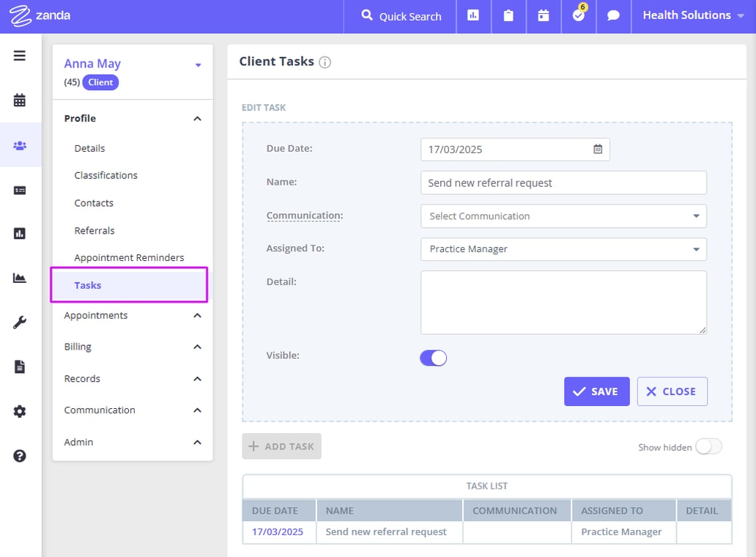The width and height of the screenshot is (756, 557).
Task: Click the help question mark icon
Action: [21, 456]
